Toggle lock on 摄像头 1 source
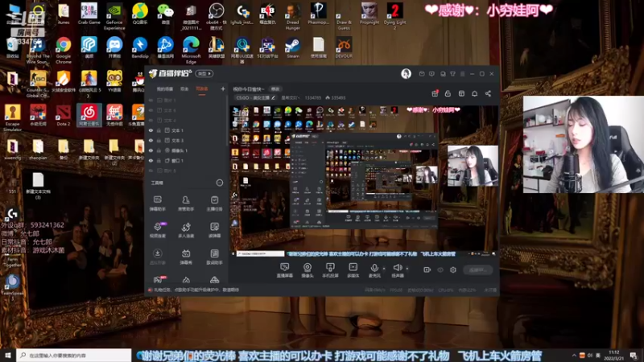 [x=159, y=150]
